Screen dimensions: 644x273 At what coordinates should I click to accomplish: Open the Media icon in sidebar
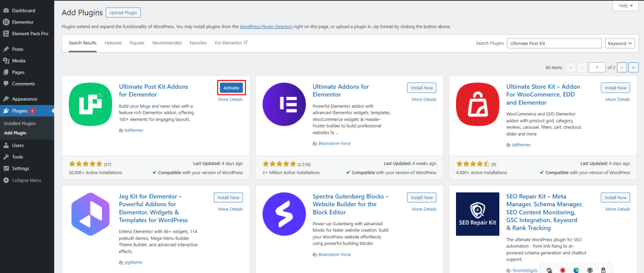6,61
